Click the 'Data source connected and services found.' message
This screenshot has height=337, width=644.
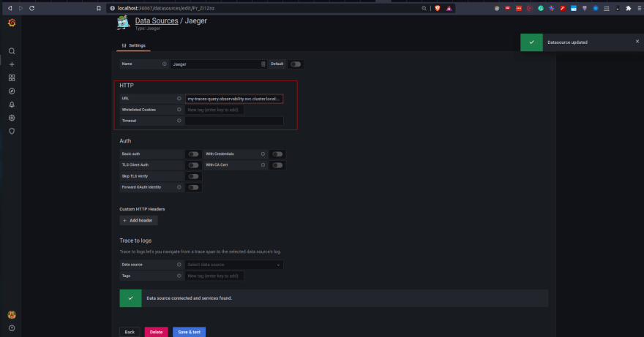190,298
